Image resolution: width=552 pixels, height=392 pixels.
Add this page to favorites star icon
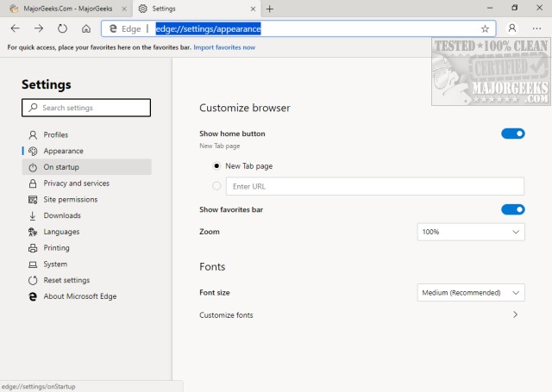tap(485, 28)
